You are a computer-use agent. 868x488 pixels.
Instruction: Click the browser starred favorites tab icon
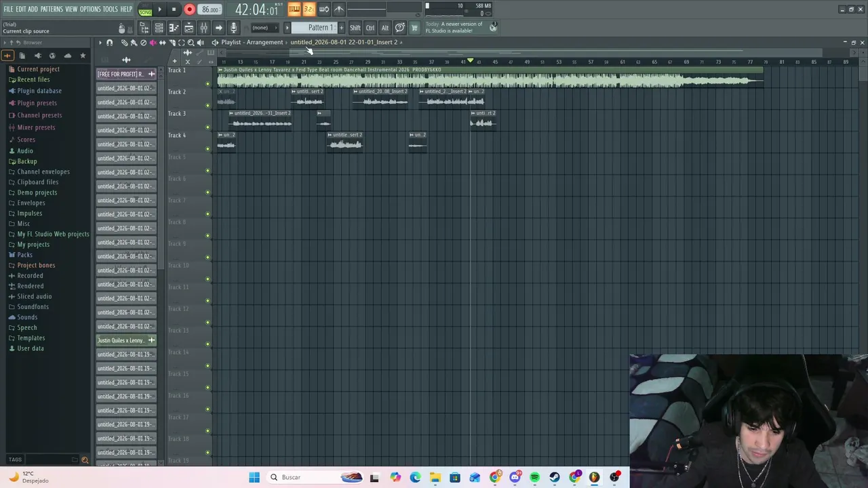[x=83, y=56]
